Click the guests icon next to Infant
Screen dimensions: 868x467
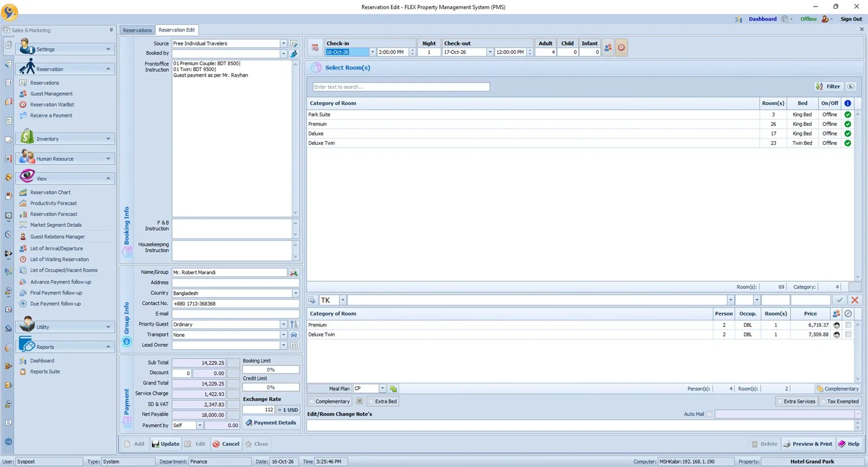coord(608,48)
